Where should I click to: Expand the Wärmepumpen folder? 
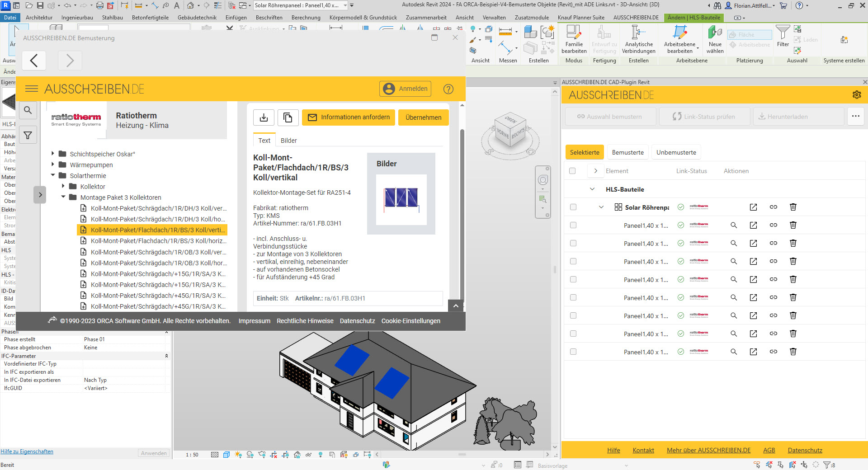53,164
